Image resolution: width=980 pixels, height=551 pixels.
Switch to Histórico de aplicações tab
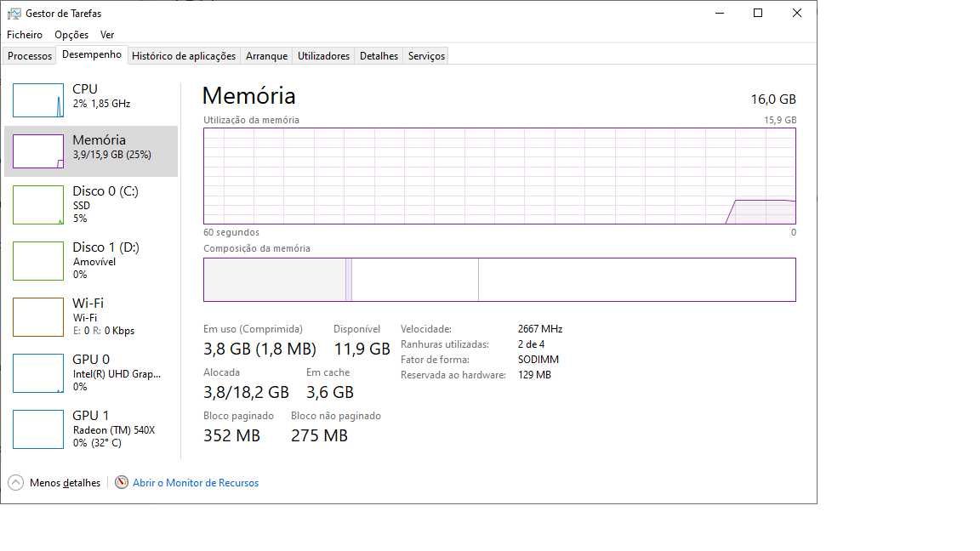[x=184, y=56]
